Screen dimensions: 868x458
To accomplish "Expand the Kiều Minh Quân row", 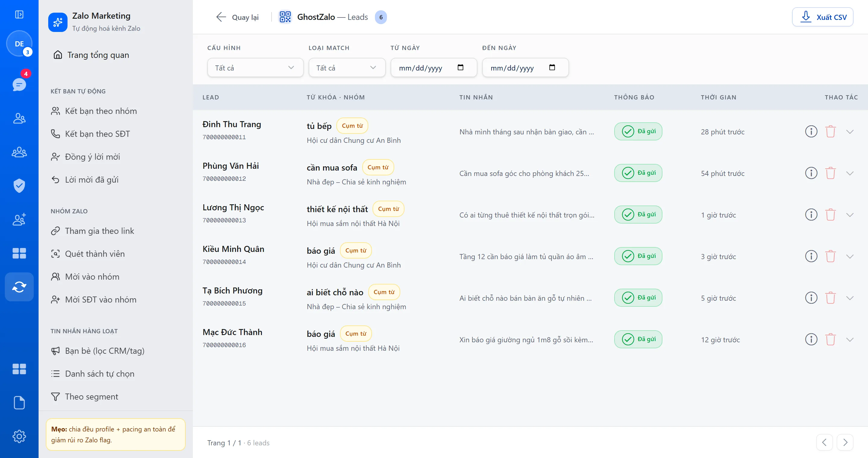I will tap(850, 256).
